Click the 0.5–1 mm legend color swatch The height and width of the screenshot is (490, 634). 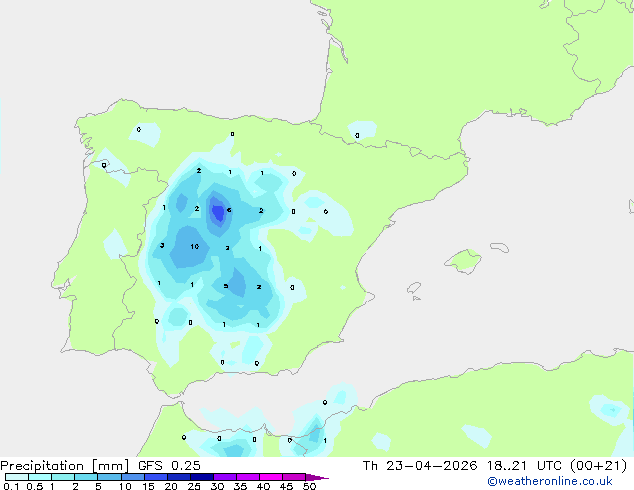coord(40,477)
